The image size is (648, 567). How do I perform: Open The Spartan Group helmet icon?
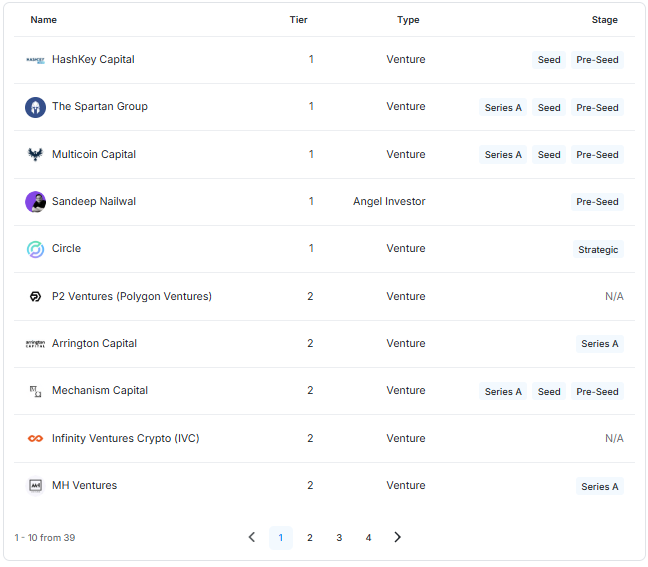[35, 107]
